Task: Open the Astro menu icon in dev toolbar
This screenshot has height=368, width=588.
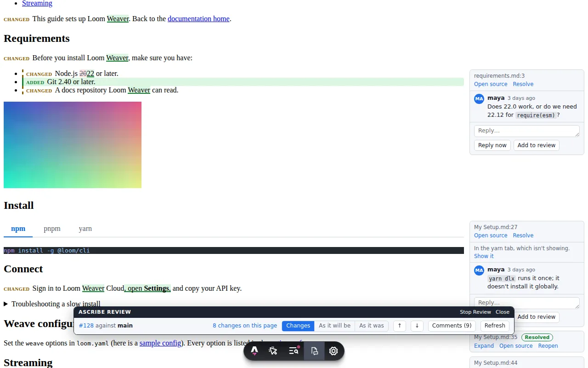Action: [254, 351]
